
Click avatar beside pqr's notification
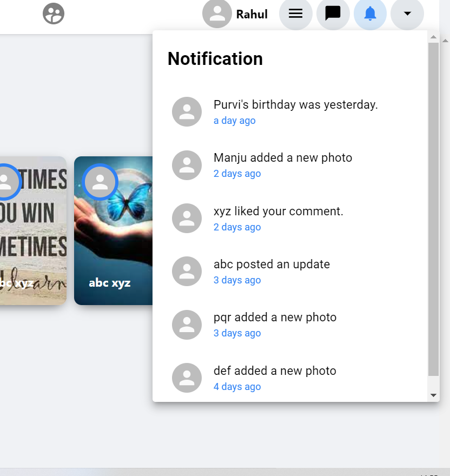click(x=187, y=325)
